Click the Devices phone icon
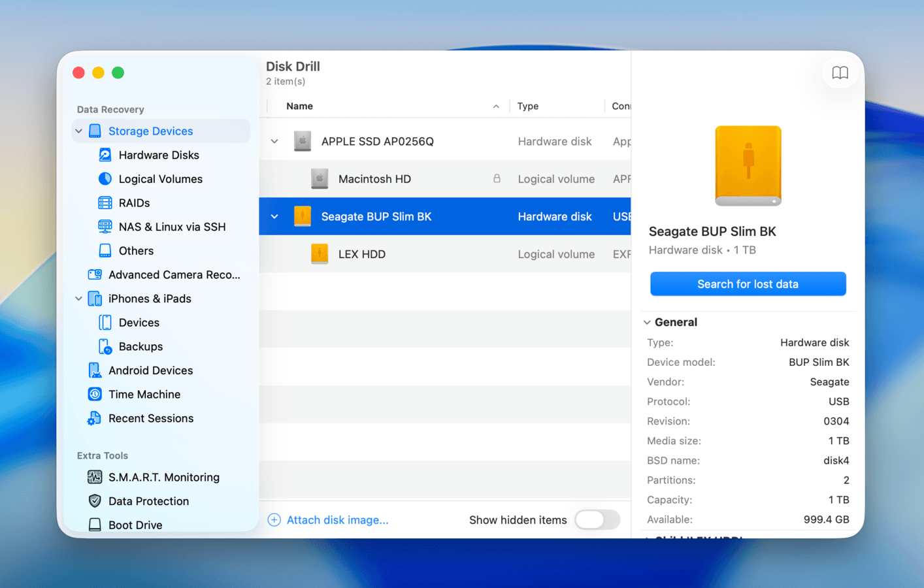The width and height of the screenshot is (924, 588). (105, 323)
